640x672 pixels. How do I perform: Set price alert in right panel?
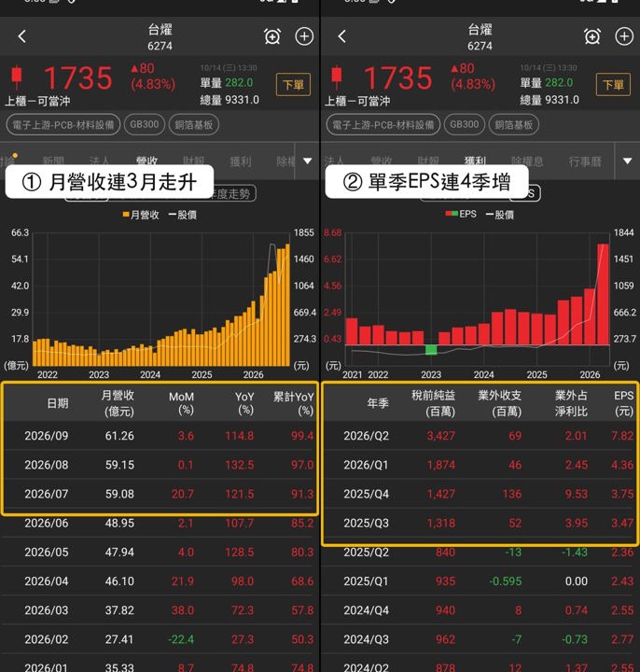click(x=592, y=36)
